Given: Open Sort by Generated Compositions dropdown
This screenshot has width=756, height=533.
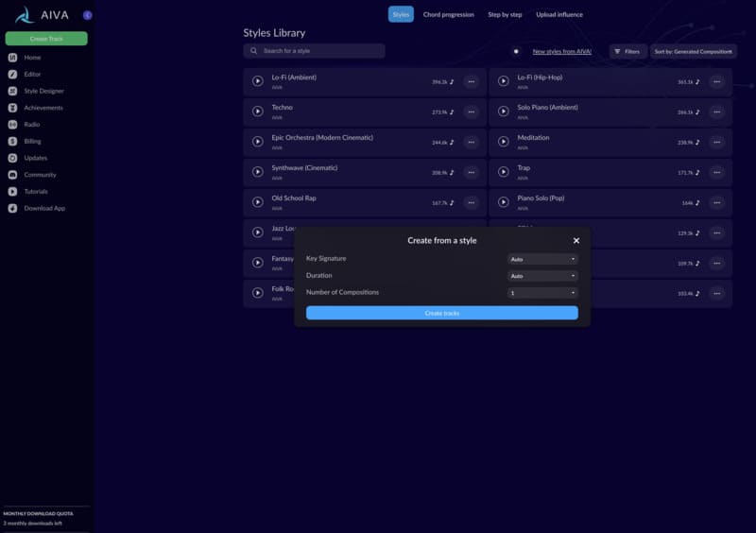Looking at the screenshot, I should tap(694, 52).
